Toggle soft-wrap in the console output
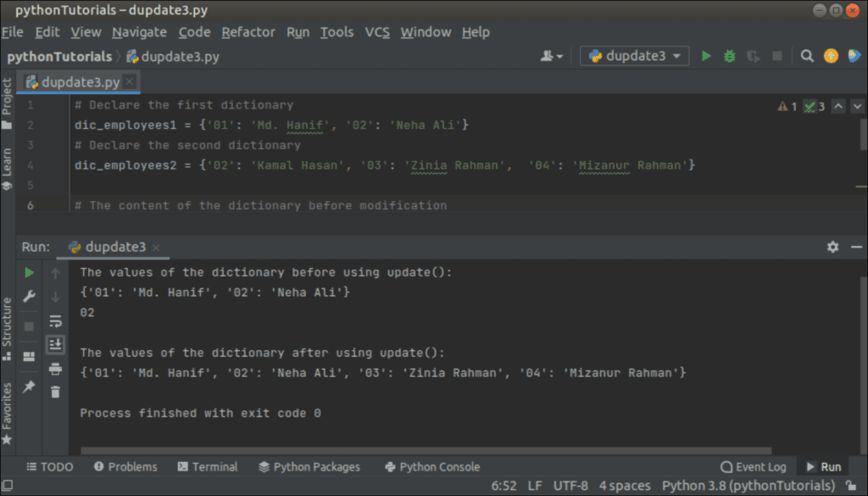Image resolution: width=868 pixels, height=496 pixels. click(55, 320)
